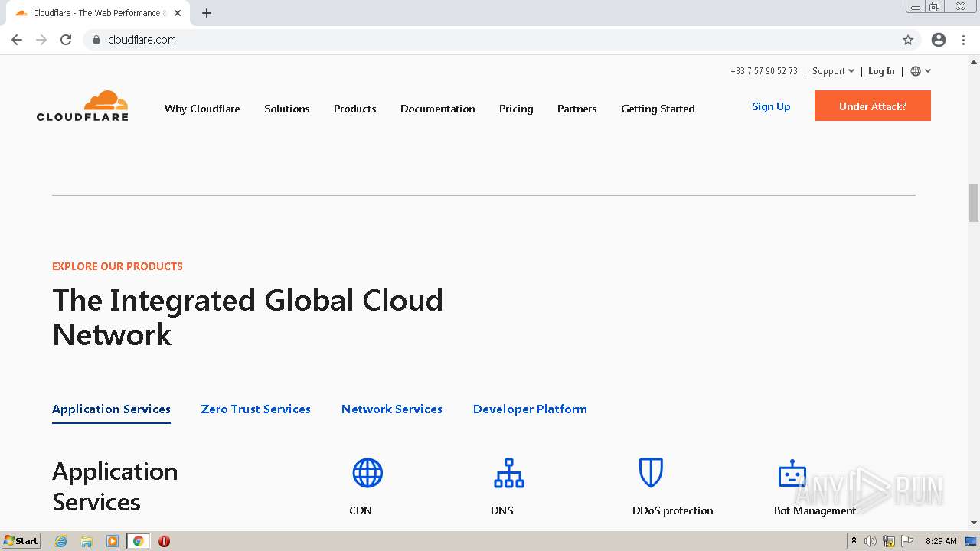This screenshot has height=551, width=980.
Task: Open the Pricing menu item
Action: (516, 109)
